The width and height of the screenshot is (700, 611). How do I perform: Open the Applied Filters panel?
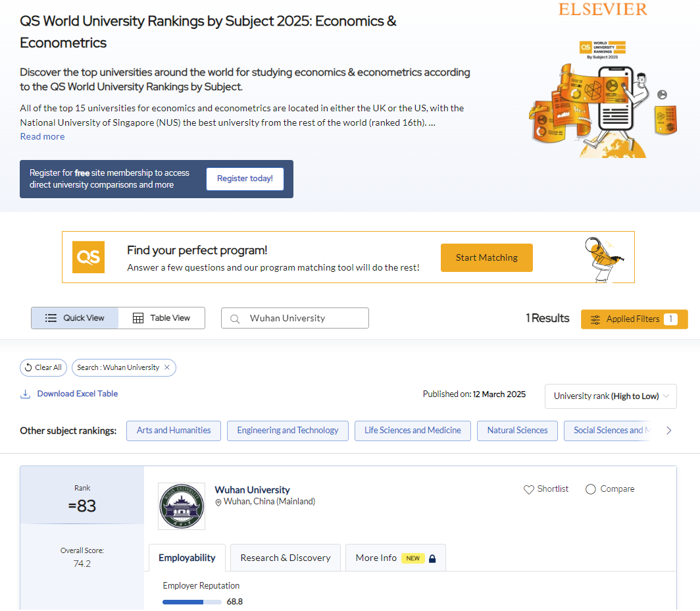pyautogui.click(x=634, y=319)
